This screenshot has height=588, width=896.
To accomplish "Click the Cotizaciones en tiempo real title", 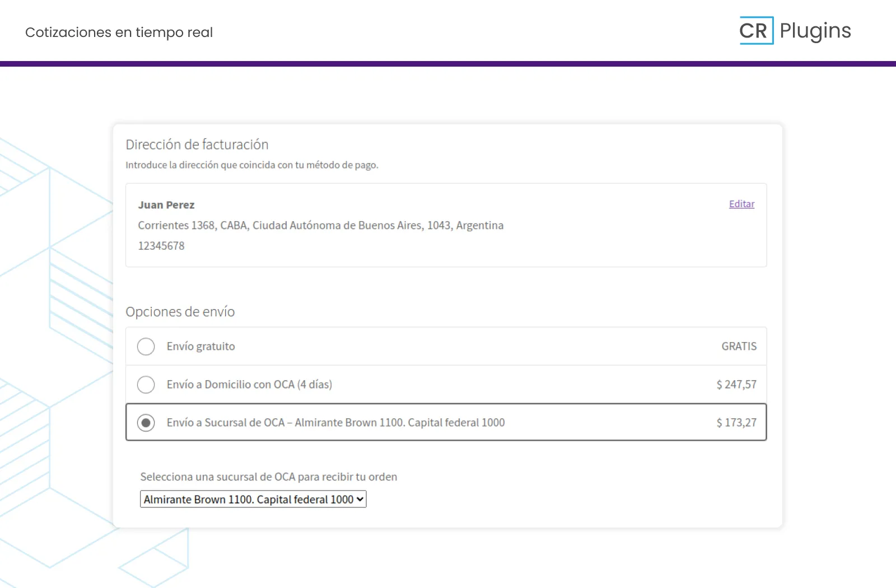I will tap(119, 32).
